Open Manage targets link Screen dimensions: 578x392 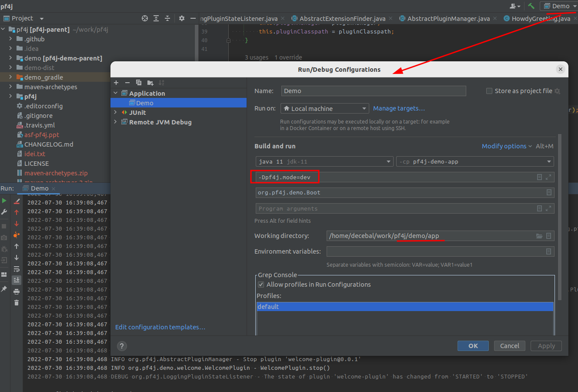tap(399, 108)
